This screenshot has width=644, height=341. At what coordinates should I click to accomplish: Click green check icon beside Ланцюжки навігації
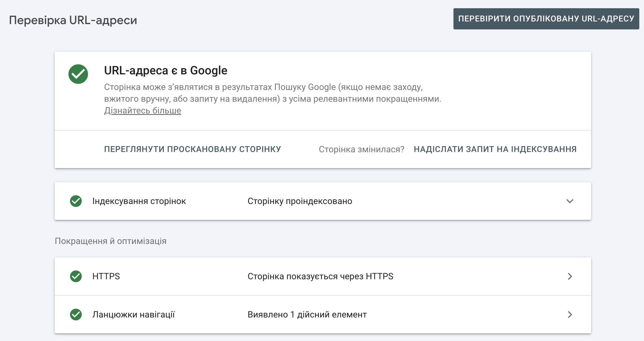[76, 315]
